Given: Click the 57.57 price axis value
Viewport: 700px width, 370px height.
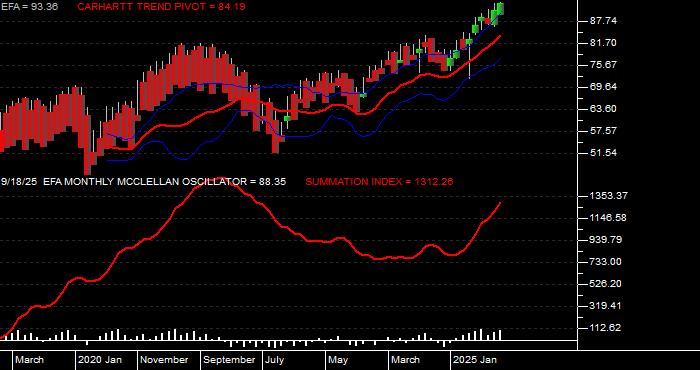Looking at the screenshot, I should pyautogui.click(x=603, y=131).
